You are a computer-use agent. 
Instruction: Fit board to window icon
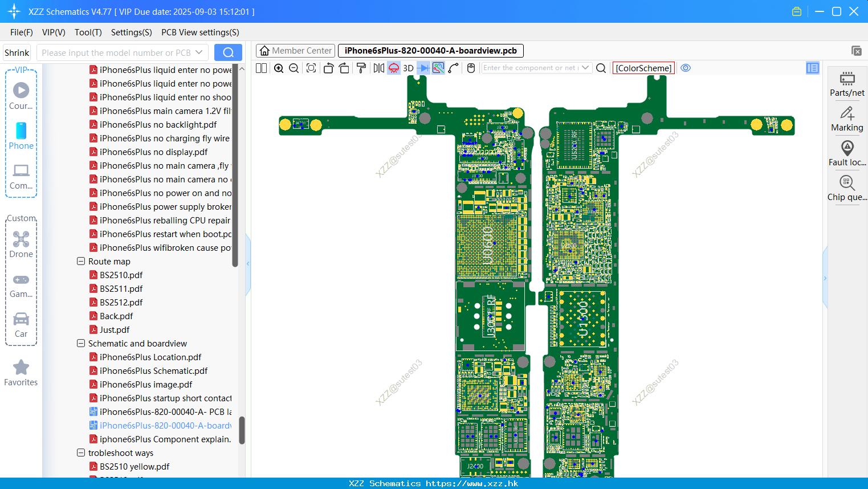pyautogui.click(x=311, y=68)
